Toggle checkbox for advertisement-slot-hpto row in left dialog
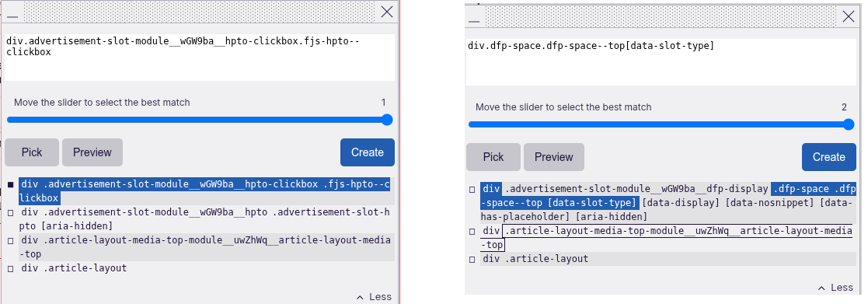This screenshot has height=304, width=868. 11,212
